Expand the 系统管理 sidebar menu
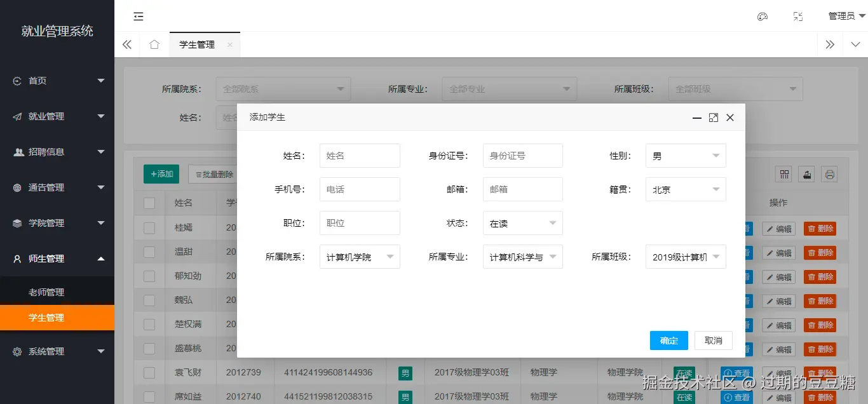Viewport: 868px width, 404px height. point(57,351)
